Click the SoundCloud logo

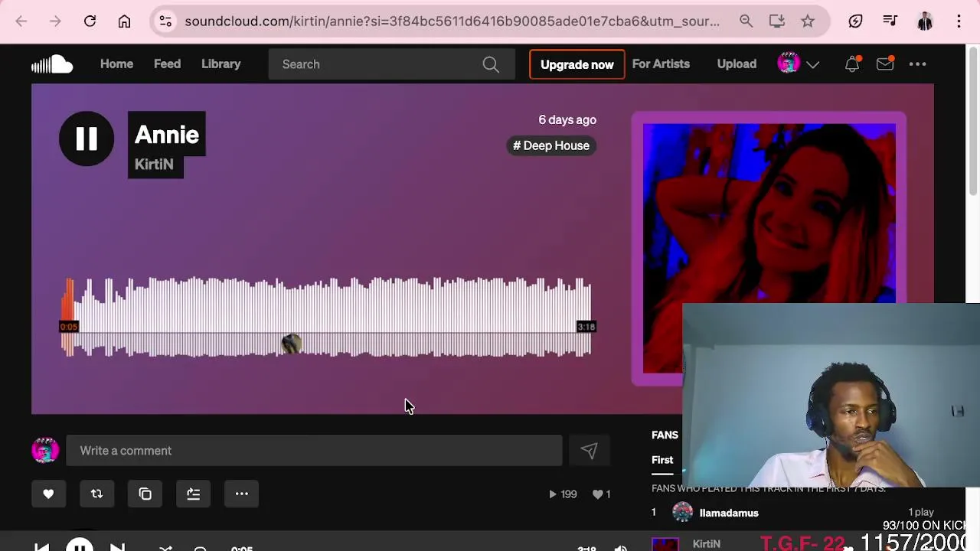pos(52,64)
